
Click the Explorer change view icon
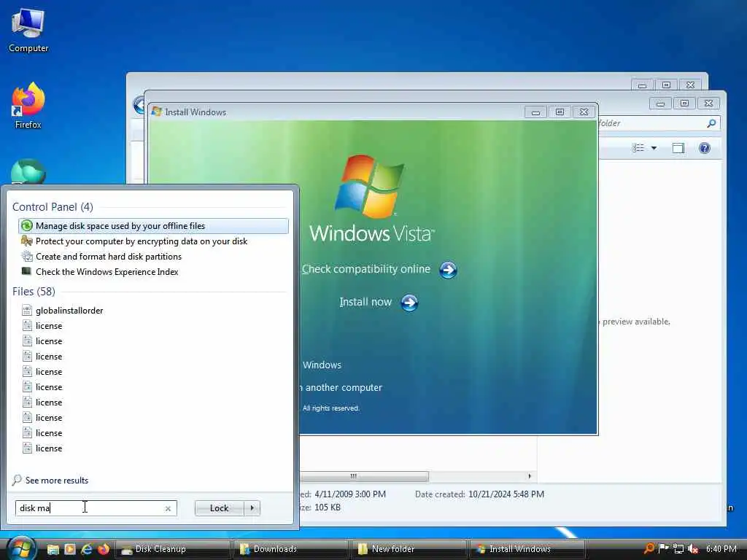[638, 148]
